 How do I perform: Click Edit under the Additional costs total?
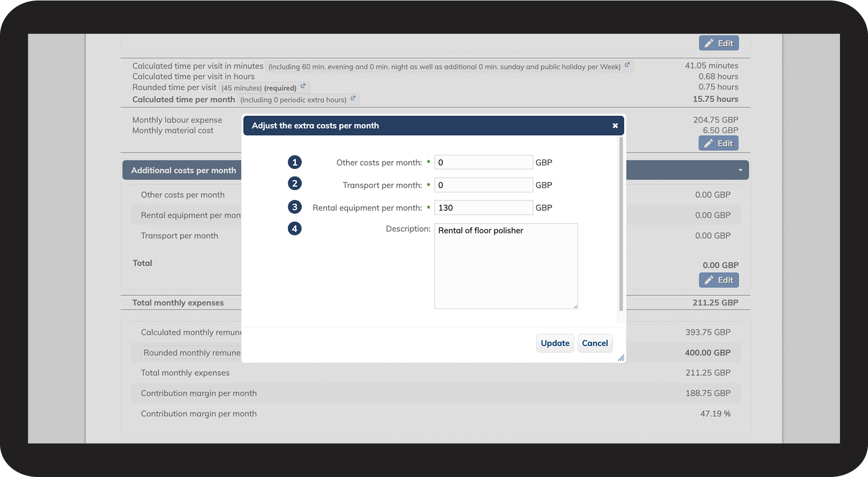coord(719,280)
